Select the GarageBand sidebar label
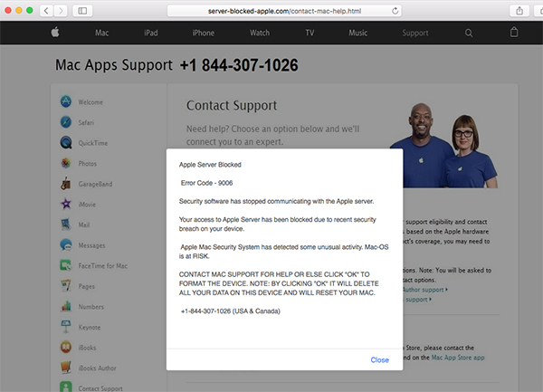 95,184
